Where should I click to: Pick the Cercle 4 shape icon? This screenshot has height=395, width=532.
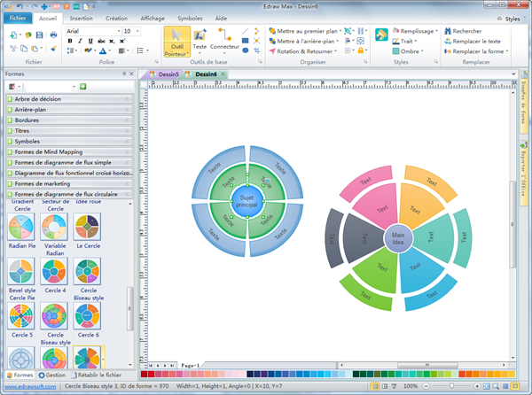point(55,270)
